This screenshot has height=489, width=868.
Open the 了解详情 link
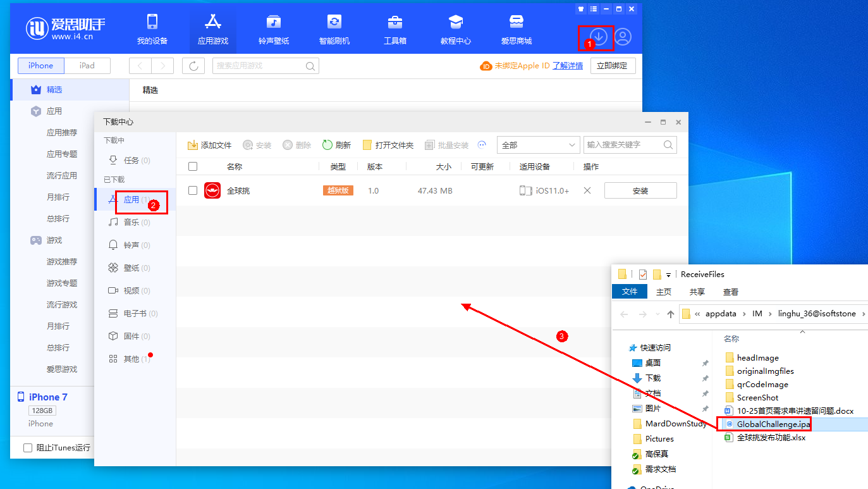coord(568,66)
